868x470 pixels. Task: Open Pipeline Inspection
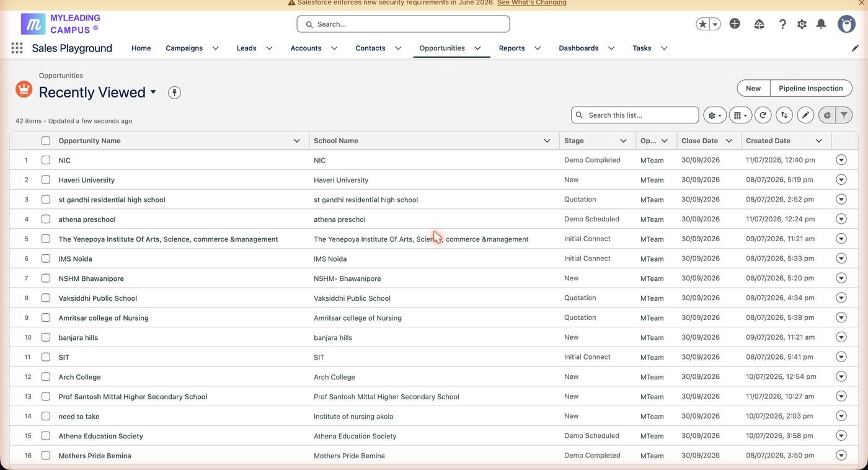(811, 88)
